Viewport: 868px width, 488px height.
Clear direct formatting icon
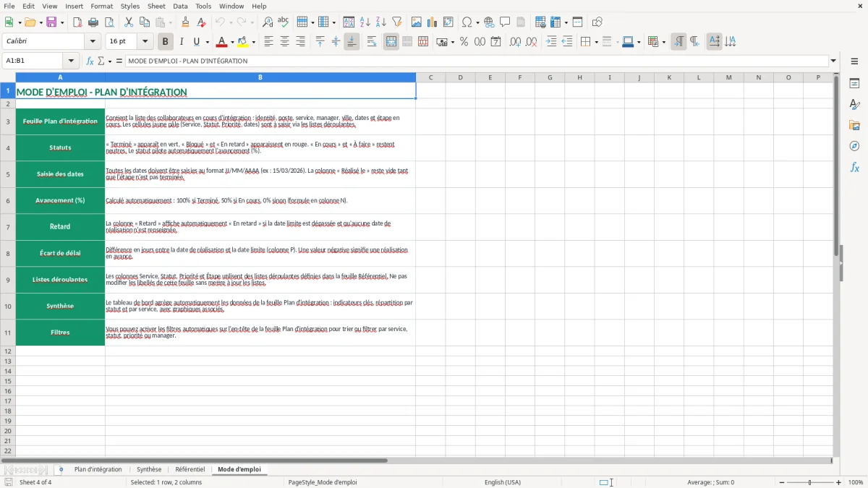point(201,22)
